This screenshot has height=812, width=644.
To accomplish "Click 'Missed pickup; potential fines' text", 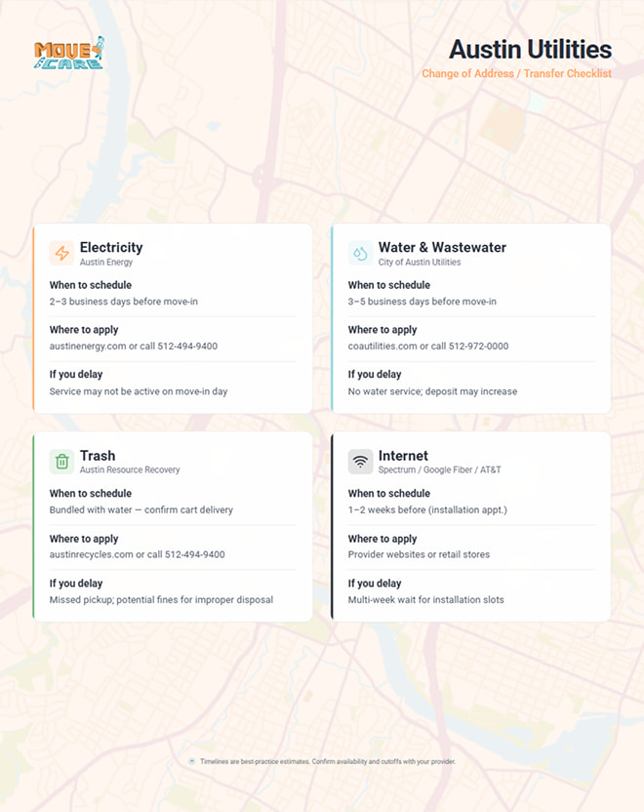I will pyautogui.click(x=162, y=599).
